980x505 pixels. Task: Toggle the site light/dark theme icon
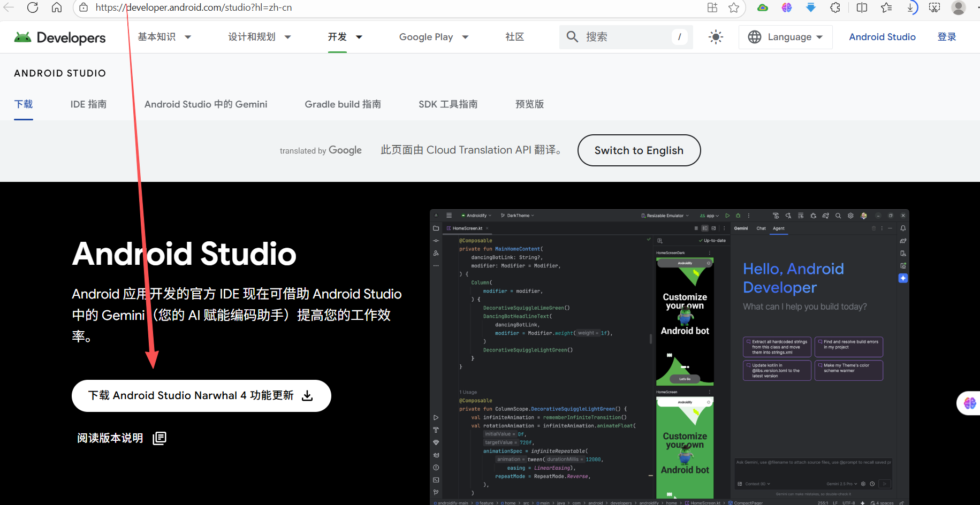(716, 37)
